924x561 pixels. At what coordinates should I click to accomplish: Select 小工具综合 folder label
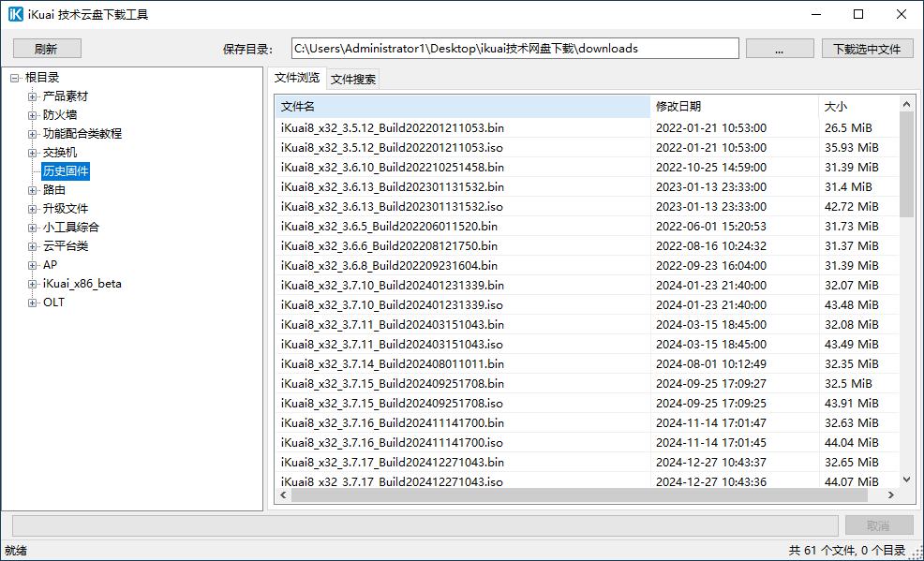pyautogui.click(x=71, y=228)
